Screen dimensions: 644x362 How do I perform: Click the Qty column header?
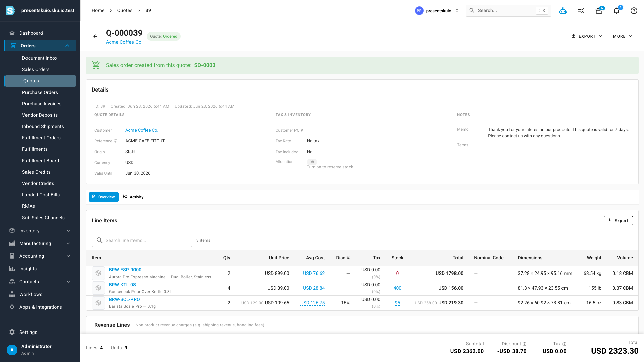click(227, 258)
